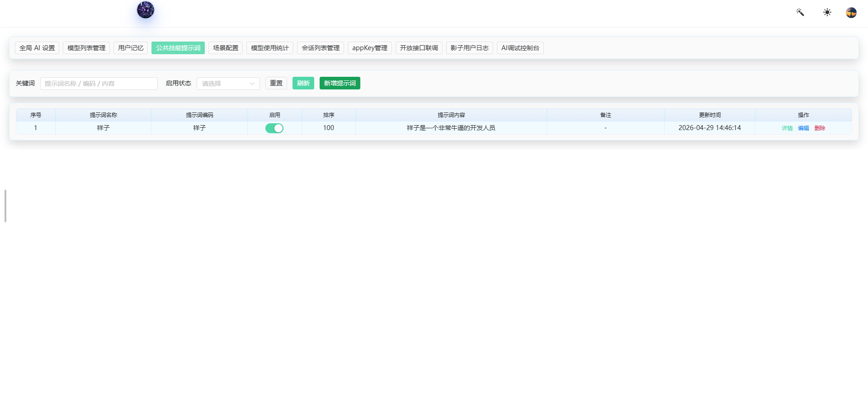Open AI调试控制台 tab

click(520, 48)
